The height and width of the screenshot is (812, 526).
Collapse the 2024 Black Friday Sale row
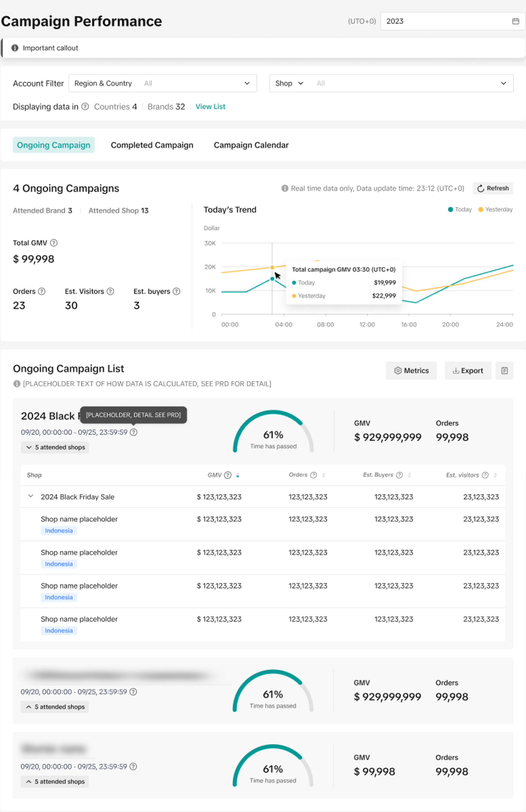[x=31, y=496]
